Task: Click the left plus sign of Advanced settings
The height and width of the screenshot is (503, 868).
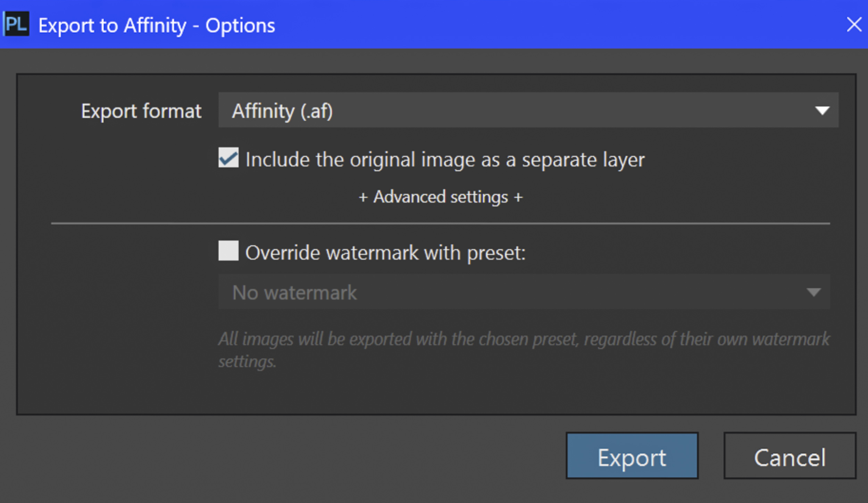Action: [363, 197]
